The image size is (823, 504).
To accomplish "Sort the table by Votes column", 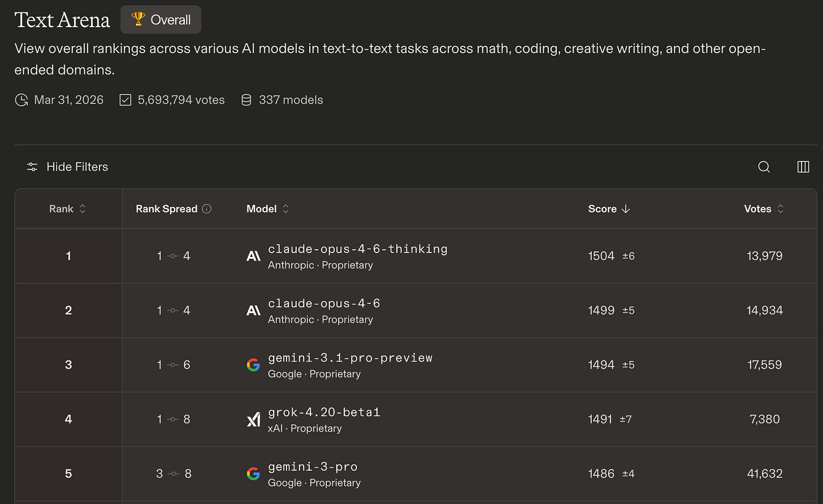I will [x=764, y=209].
